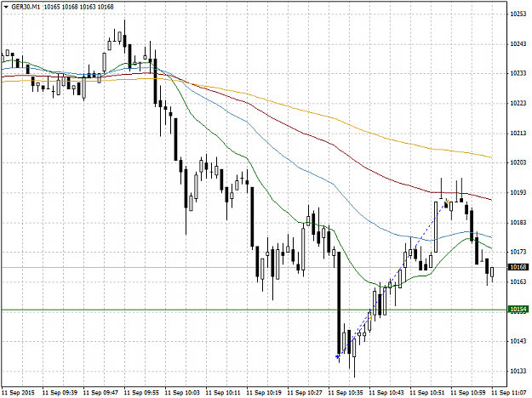Select the price scale label 10143
The height and width of the screenshot is (398, 532).
[518, 341]
